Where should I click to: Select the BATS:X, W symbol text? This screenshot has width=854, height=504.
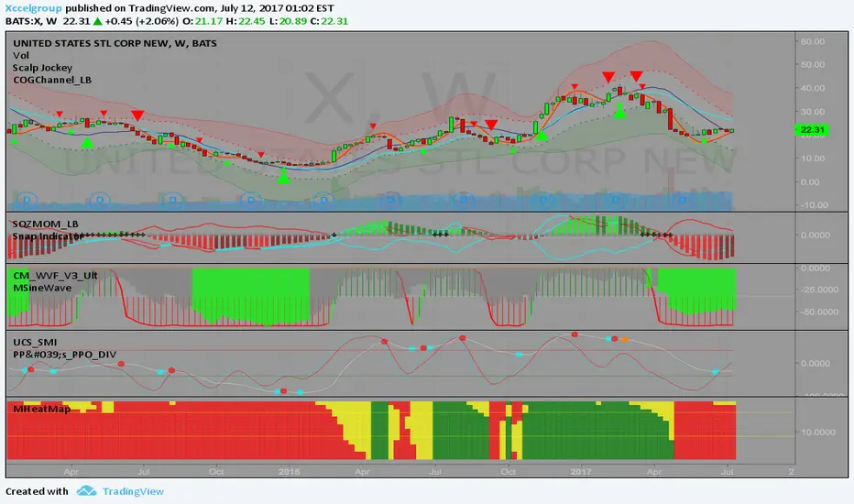(x=31, y=21)
